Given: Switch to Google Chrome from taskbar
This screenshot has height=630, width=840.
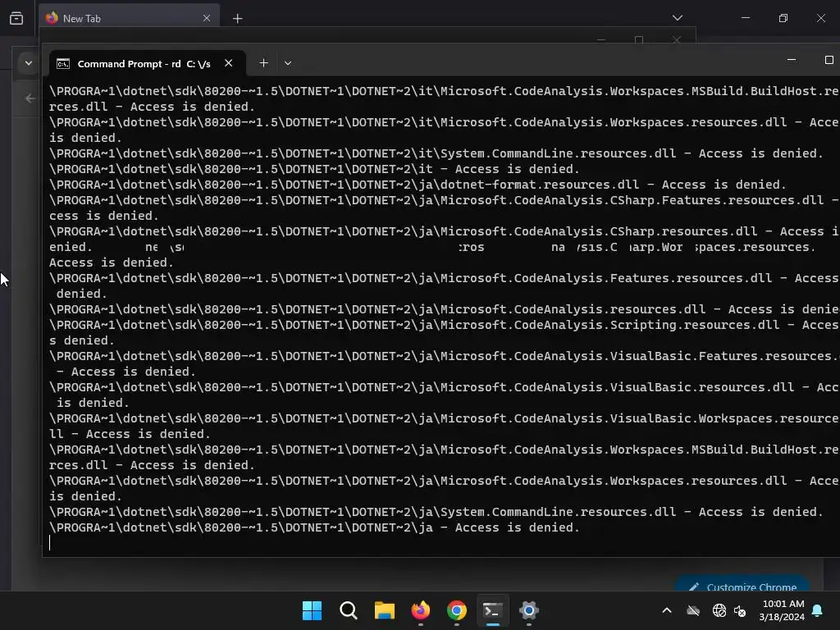Looking at the screenshot, I should pyautogui.click(x=456, y=610).
